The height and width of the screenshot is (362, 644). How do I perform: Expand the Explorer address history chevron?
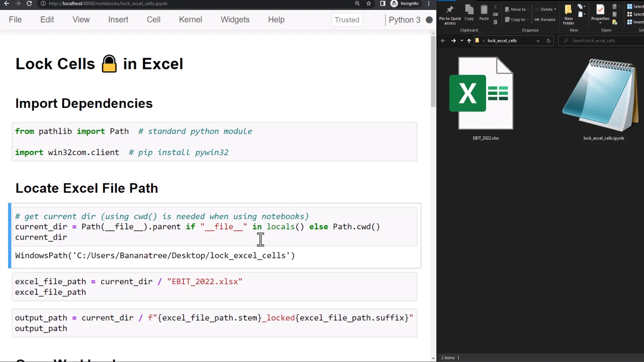pos(538,41)
